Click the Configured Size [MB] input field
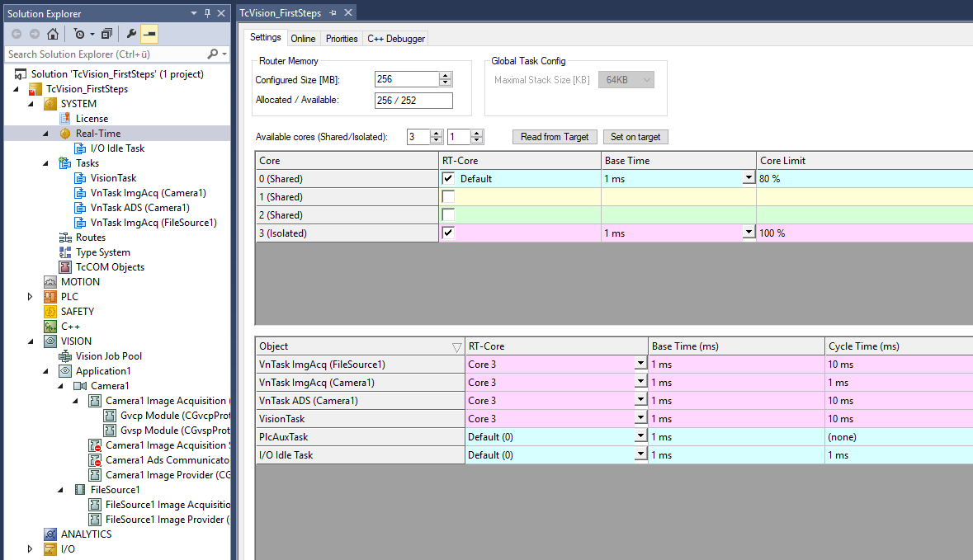This screenshot has width=973, height=560. pyautogui.click(x=407, y=79)
